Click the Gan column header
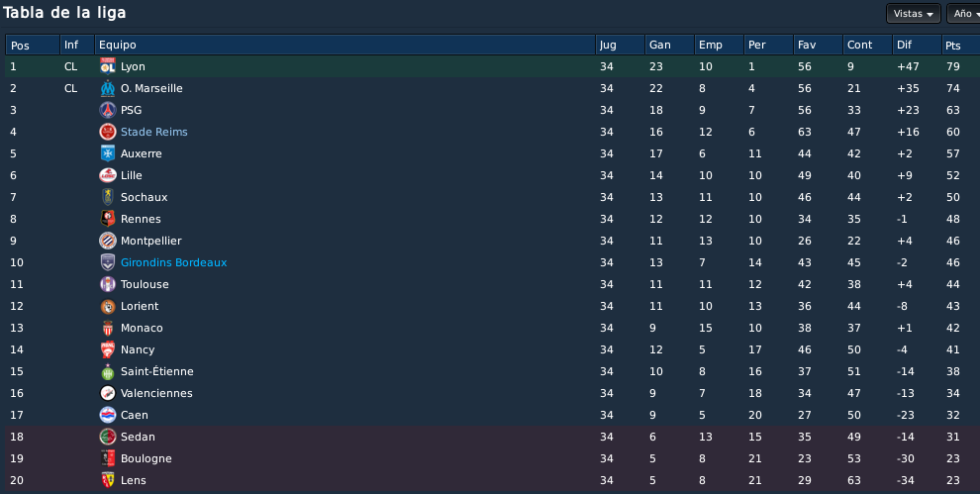The image size is (980, 494). (x=669, y=45)
